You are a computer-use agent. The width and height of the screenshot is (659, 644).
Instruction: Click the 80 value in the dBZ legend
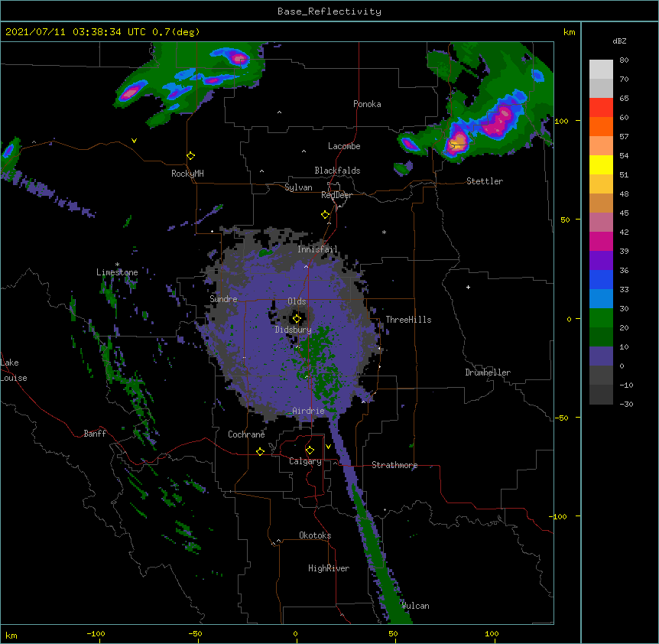pos(624,60)
